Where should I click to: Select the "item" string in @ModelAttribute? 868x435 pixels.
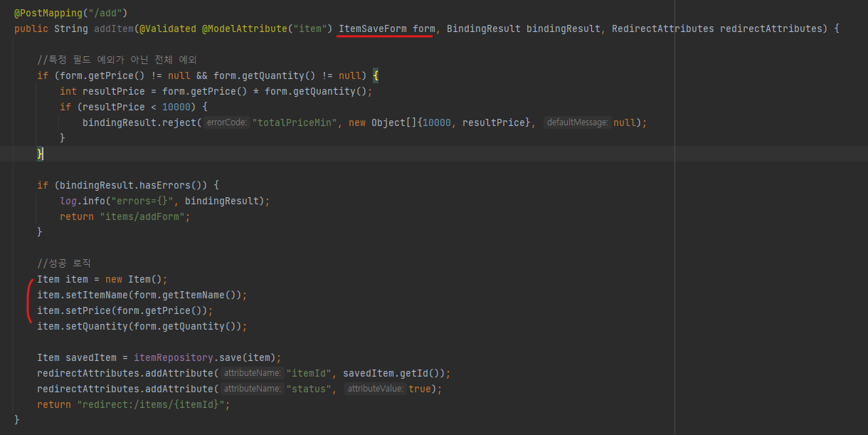pyautogui.click(x=310, y=28)
